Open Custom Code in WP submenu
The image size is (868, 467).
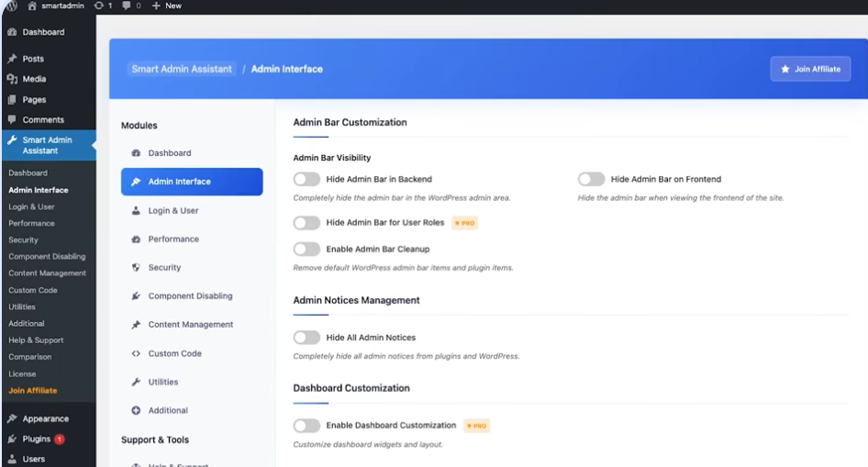33,290
